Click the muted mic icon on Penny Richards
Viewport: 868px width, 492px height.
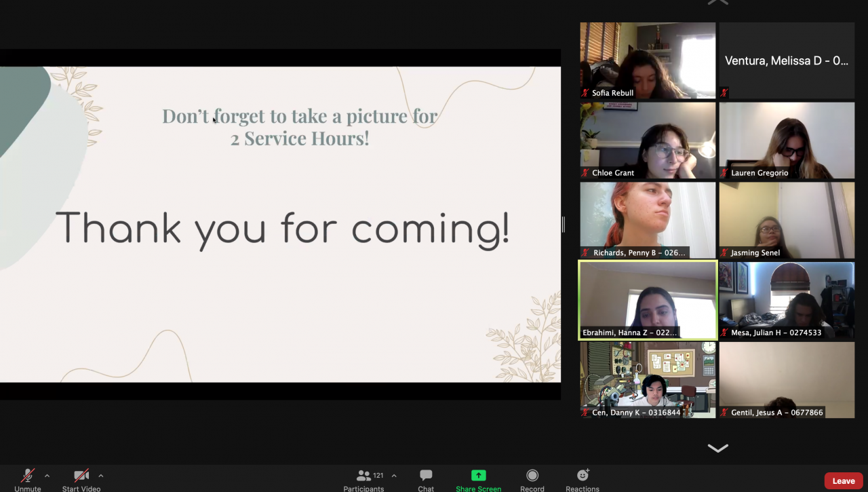[586, 252]
